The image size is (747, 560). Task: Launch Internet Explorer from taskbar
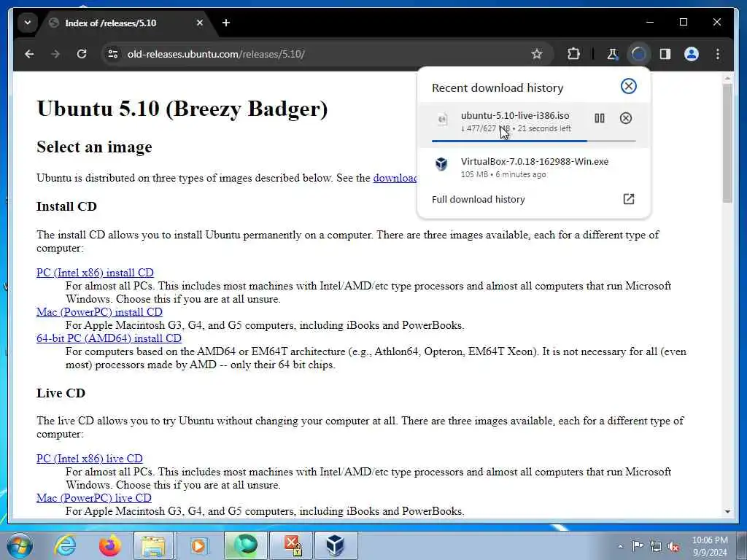point(65,545)
